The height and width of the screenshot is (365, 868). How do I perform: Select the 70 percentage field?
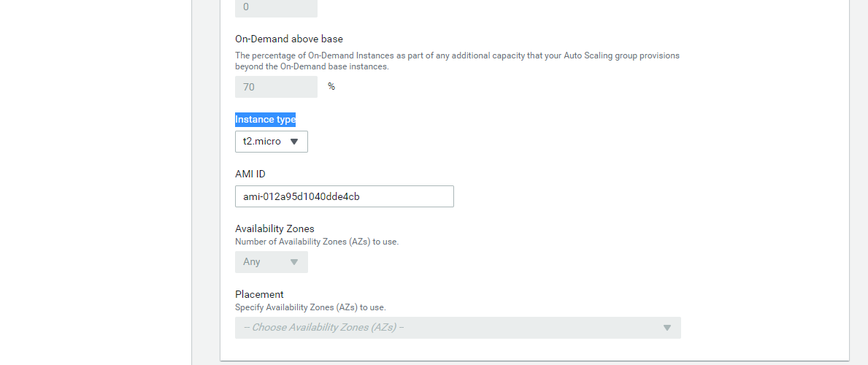[276, 87]
